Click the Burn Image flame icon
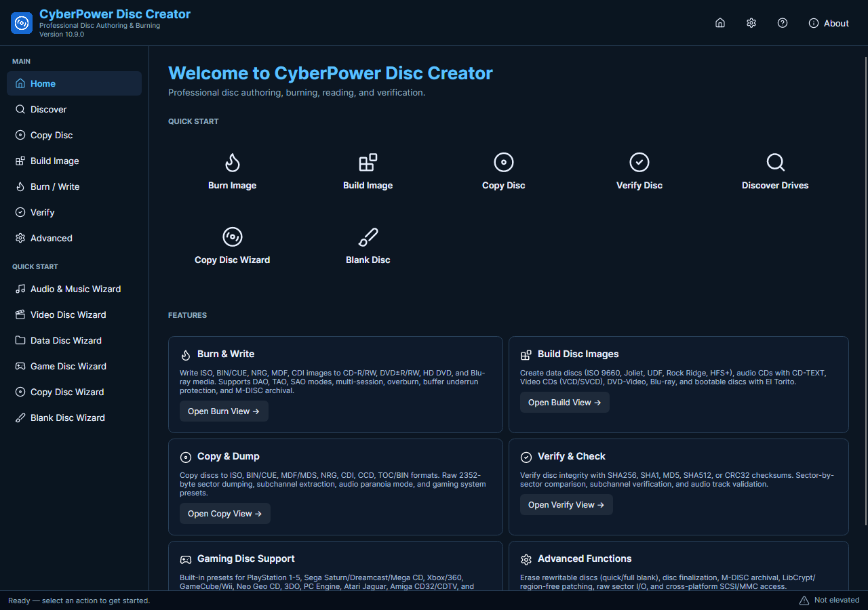The width and height of the screenshot is (868, 610). (x=233, y=163)
